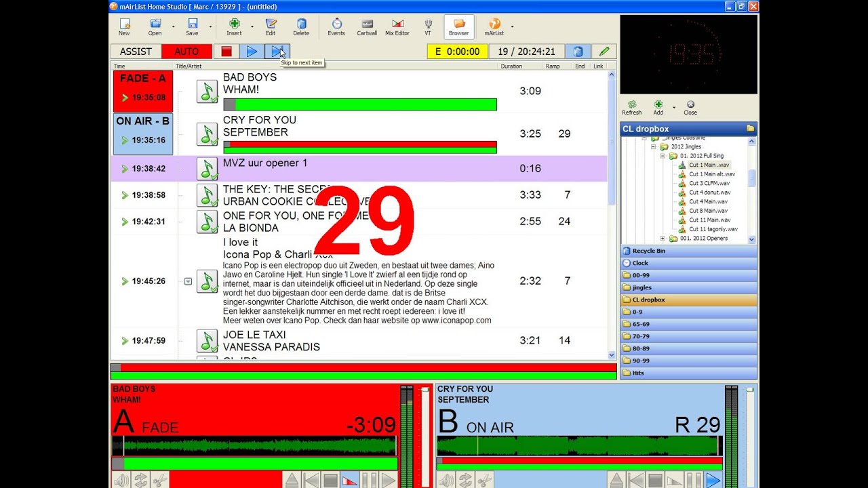Expand the 001. 2012 Openers folder
Screen dimensions: 868x488
click(663, 239)
